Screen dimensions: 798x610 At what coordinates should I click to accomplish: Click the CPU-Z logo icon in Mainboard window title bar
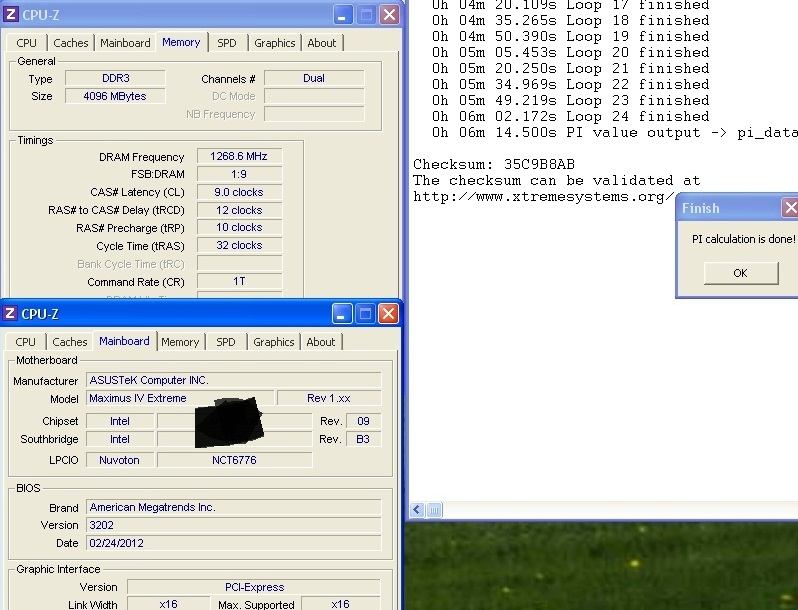click(10, 313)
